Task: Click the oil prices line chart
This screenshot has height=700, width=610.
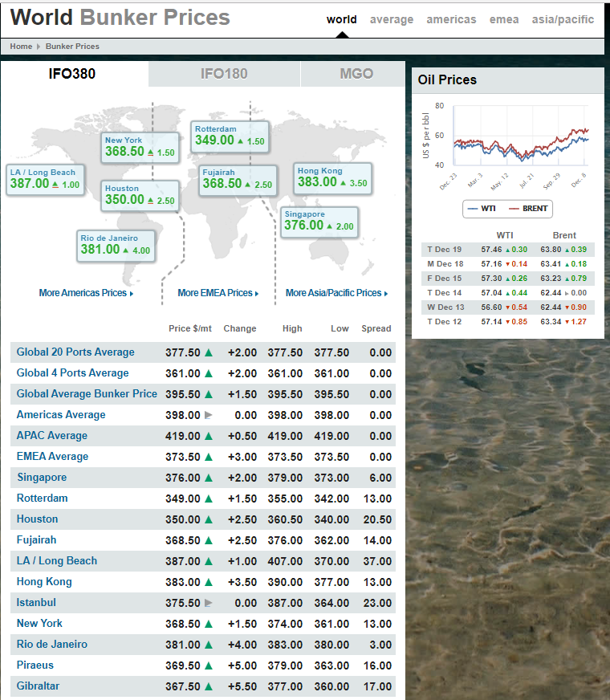Action: [x=521, y=136]
